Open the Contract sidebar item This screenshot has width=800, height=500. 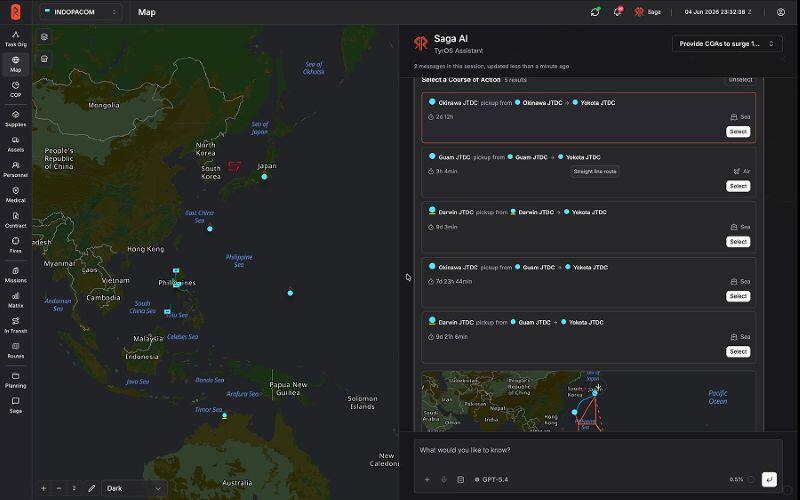coord(15,220)
